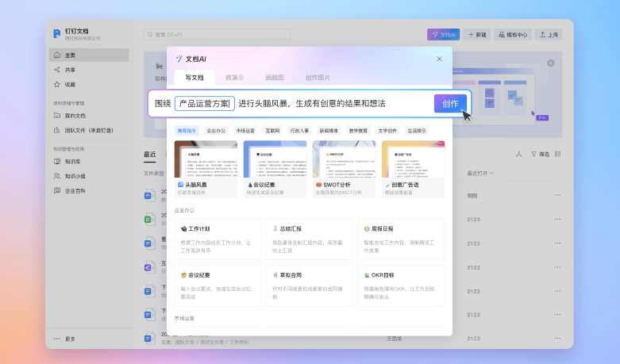
Task: Select the 市场运营 category chip
Action: tap(246, 130)
